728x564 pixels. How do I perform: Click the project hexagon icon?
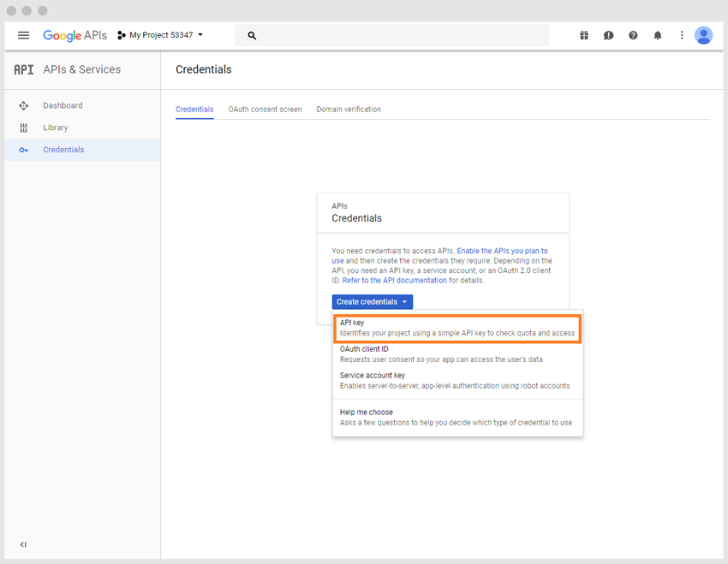click(x=121, y=35)
